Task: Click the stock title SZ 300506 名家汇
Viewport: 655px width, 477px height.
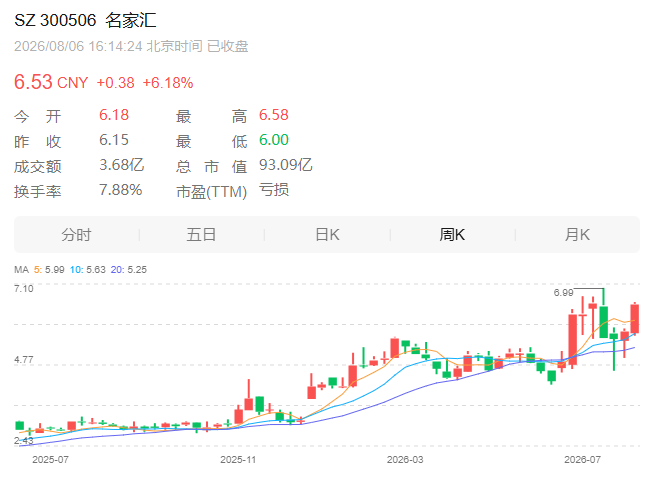Action: [85, 20]
